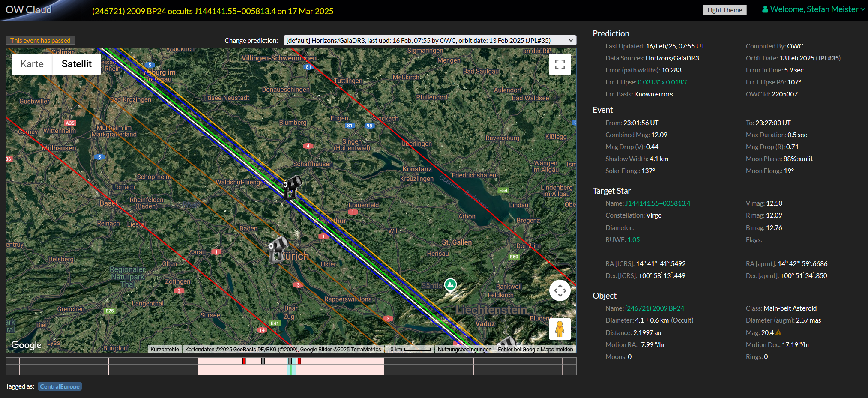Click the CentralEurope tag

60,386
